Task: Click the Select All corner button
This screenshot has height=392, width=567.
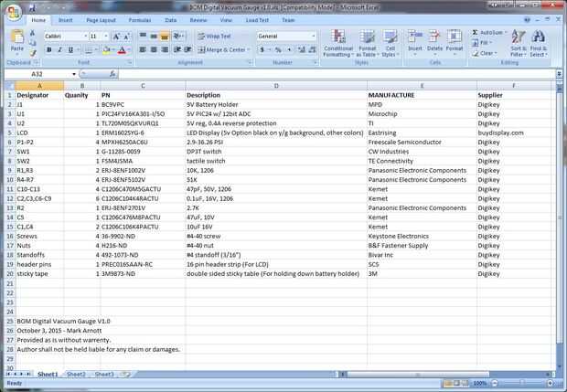Action: tap(10, 86)
